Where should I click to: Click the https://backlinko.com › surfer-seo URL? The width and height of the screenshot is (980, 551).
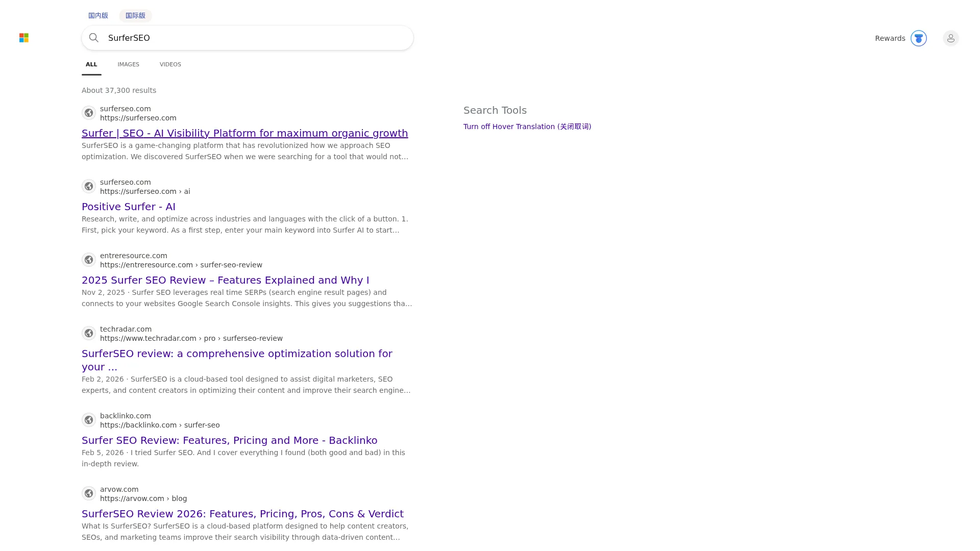(160, 425)
